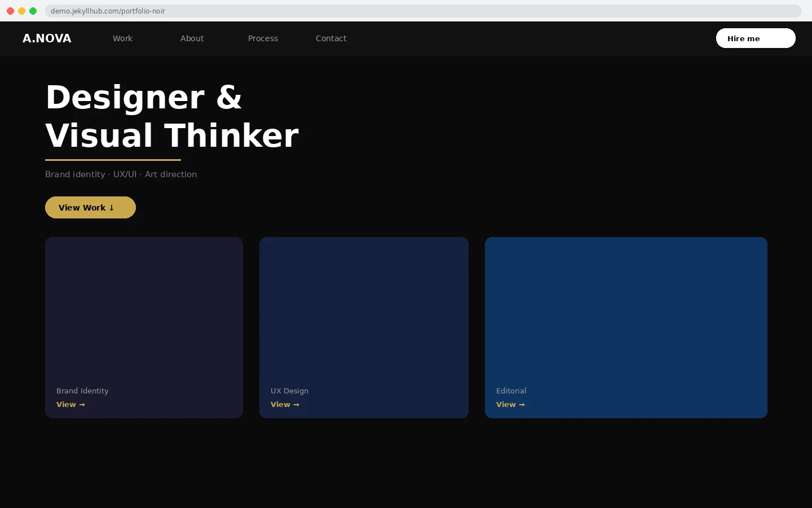
Task: Click View link under Editorial
Action: point(510,404)
